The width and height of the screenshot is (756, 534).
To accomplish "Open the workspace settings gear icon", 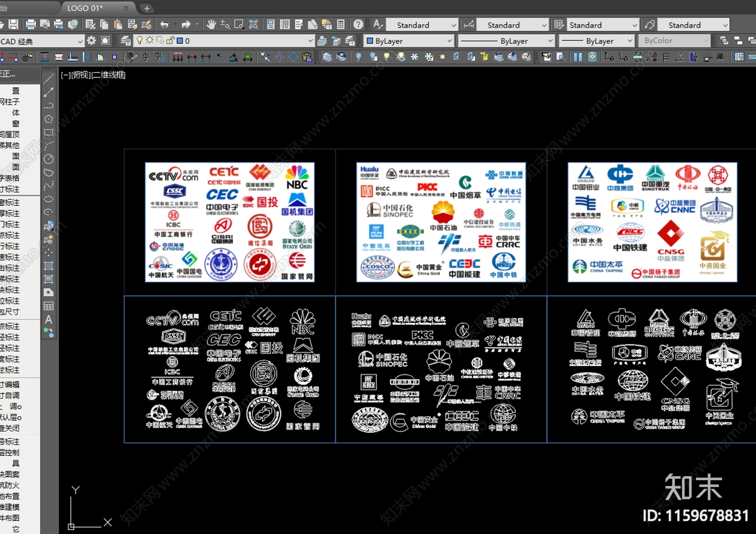I will pyautogui.click(x=91, y=41).
